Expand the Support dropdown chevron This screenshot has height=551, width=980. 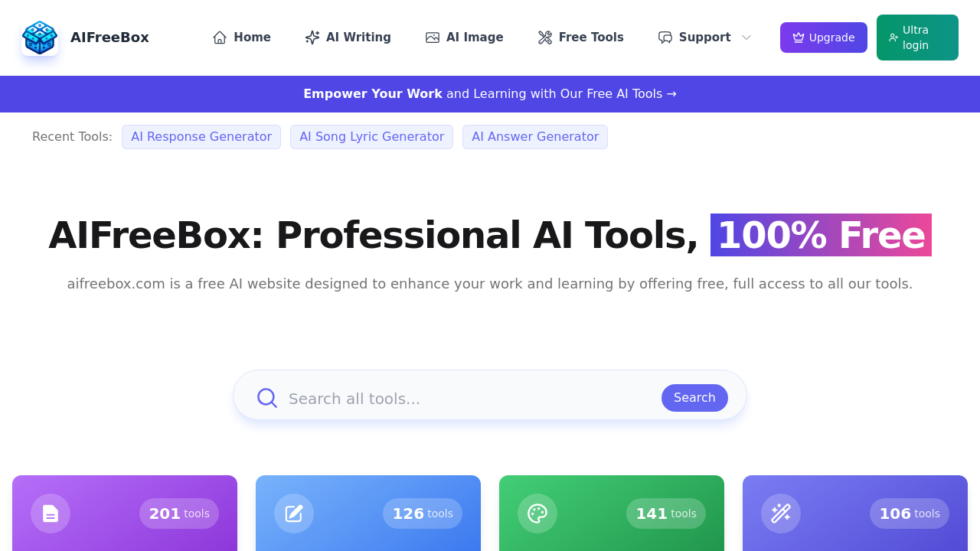point(746,37)
